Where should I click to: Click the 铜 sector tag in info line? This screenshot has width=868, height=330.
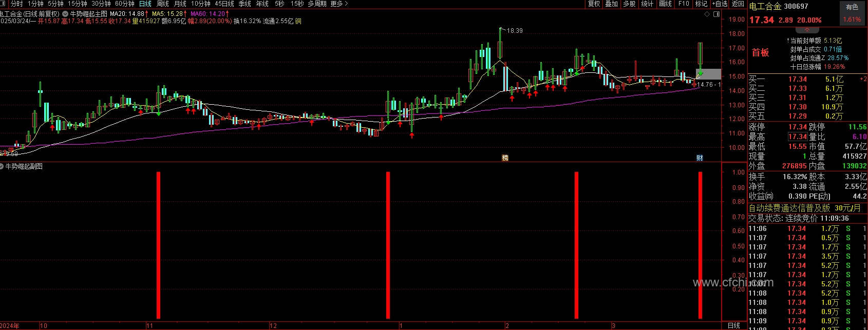coord(298,21)
